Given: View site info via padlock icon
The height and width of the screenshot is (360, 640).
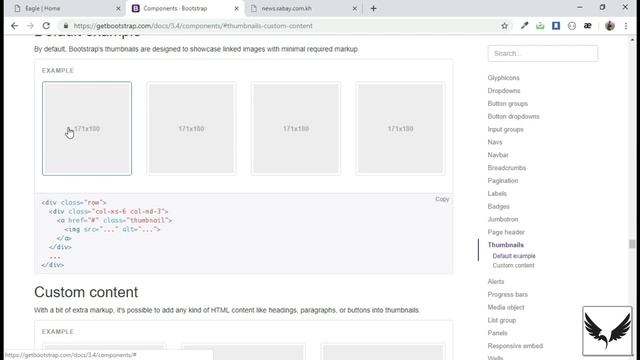Looking at the screenshot, I should pos(66,26).
